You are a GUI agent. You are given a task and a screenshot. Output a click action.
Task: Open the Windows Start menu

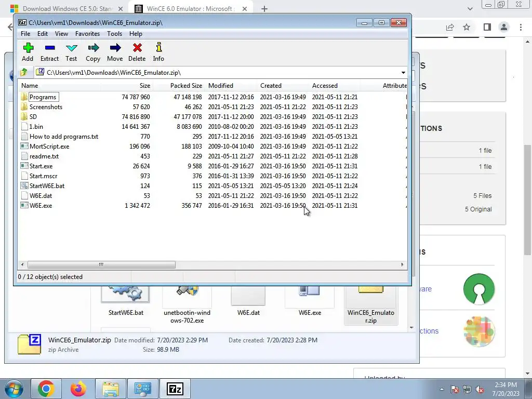click(x=14, y=389)
